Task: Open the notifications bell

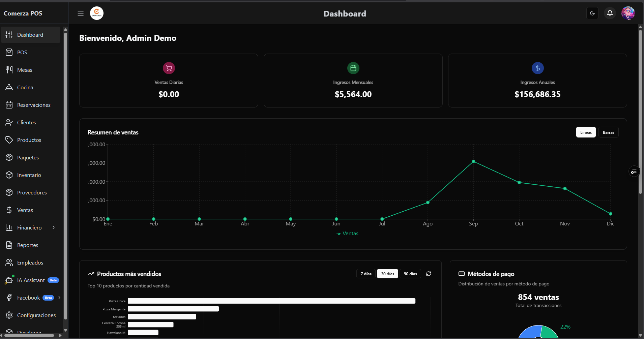Action: (x=610, y=13)
